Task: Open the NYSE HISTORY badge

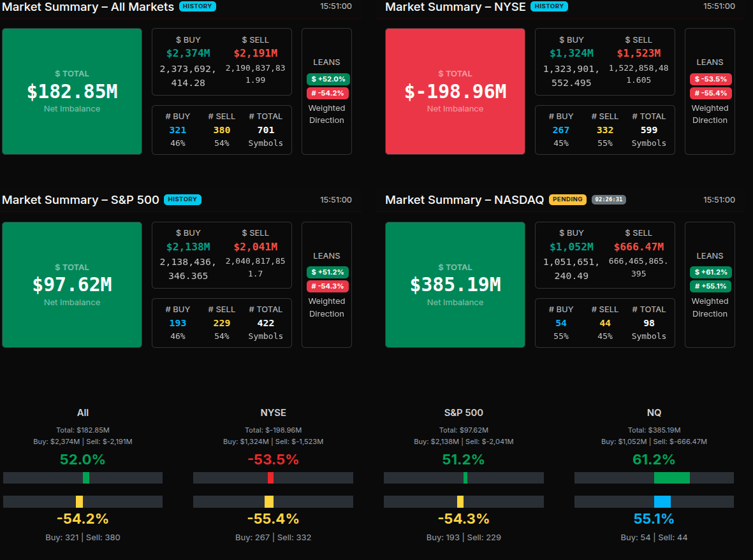Action: coord(549,6)
